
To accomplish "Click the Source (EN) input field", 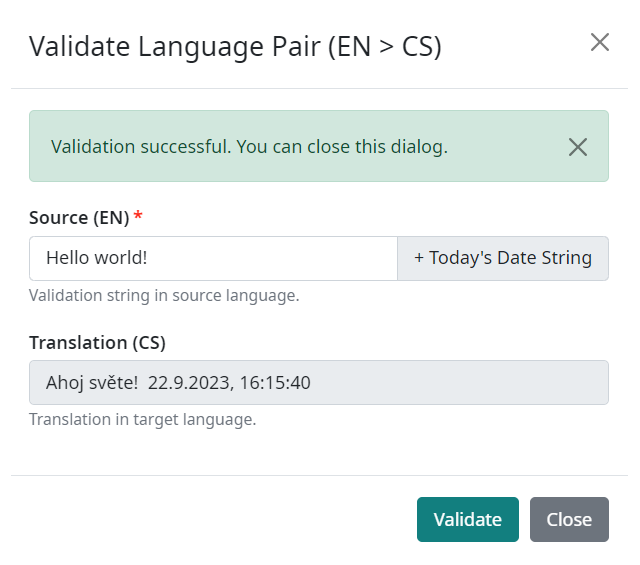I will (213, 258).
